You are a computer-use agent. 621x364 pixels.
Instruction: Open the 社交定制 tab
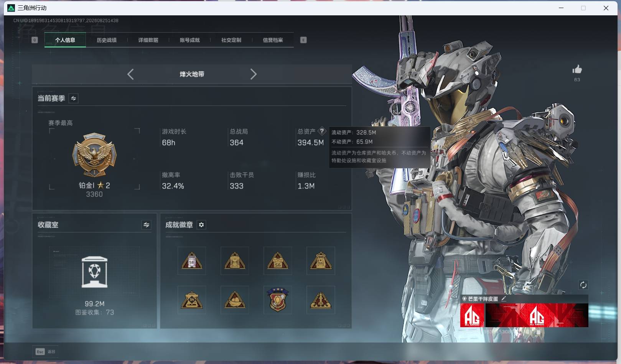tap(231, 40)
